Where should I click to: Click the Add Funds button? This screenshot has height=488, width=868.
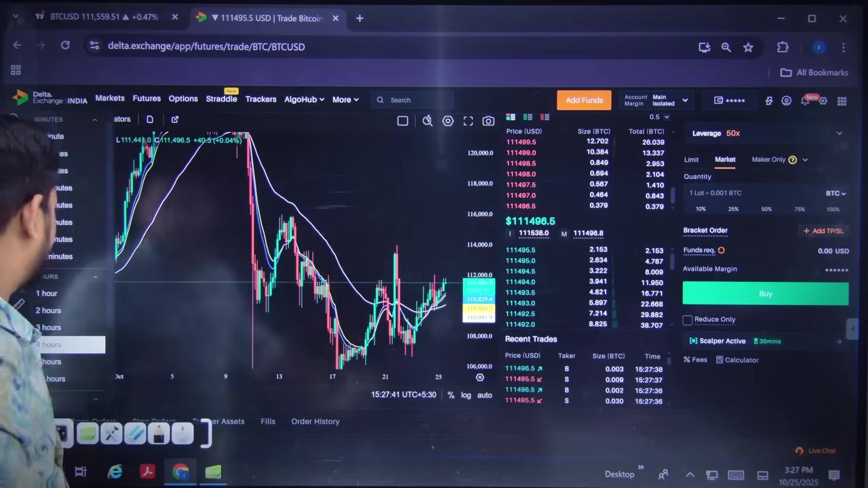pyautogui.click(x=584, y=100)
